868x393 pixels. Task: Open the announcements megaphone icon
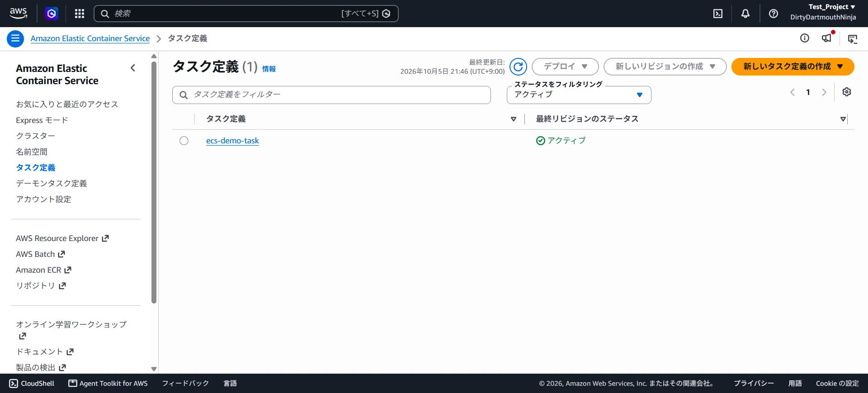click(x=827, y=38)
